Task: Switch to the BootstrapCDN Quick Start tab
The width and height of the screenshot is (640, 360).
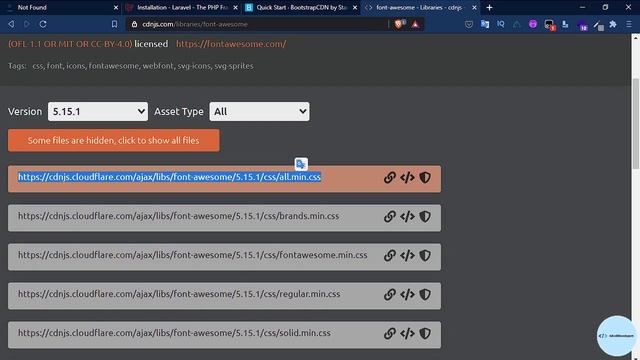Action: point(301,7)
